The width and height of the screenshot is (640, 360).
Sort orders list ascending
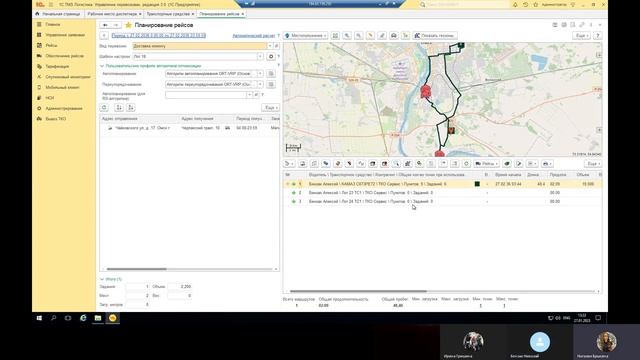[119, 107]
